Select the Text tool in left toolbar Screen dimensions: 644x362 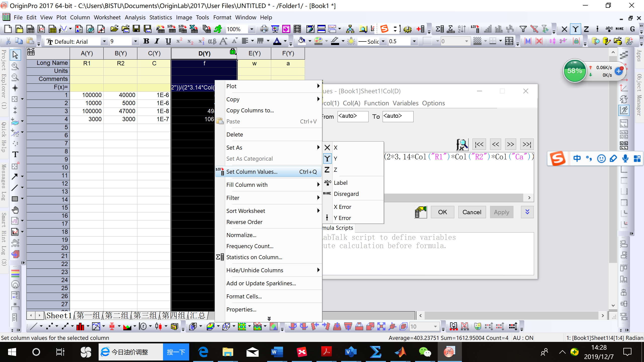[15, 154]
